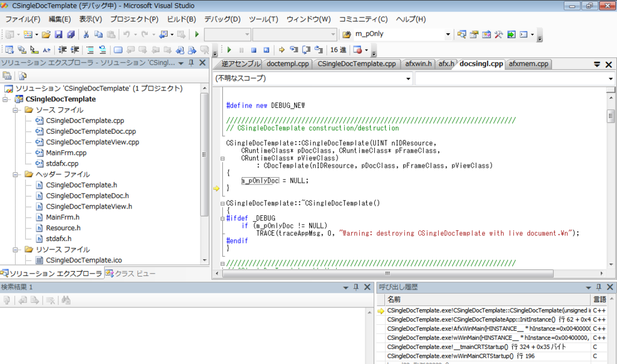This screenshot has height=364, width=617.
Task: Switch to the afxmem.cpp tab
Action: click(528, 64)
